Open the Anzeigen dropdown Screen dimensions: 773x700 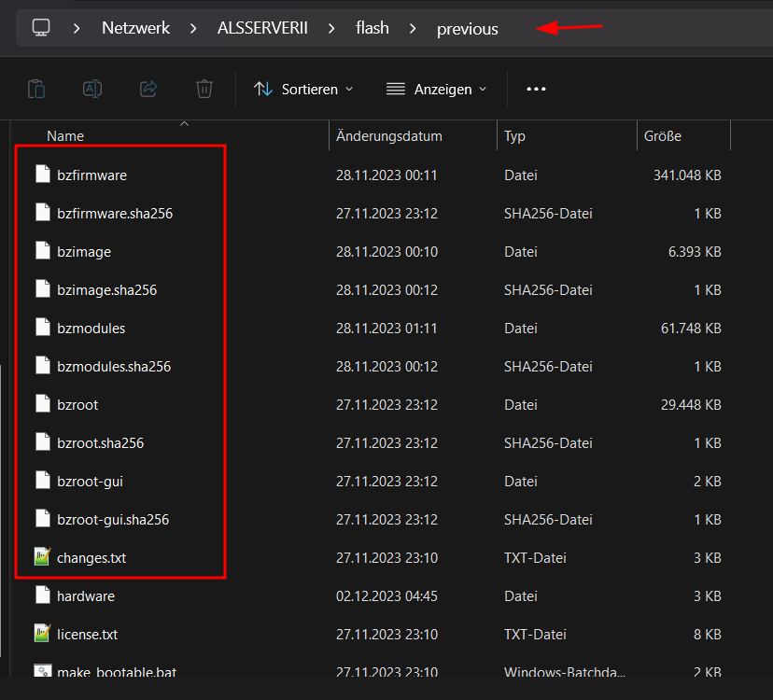(436, 90)
